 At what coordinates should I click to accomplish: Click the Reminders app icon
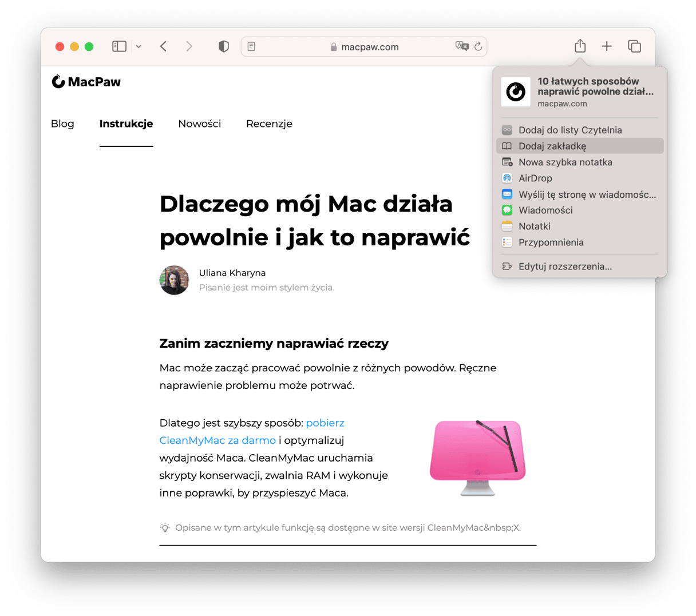507,242
